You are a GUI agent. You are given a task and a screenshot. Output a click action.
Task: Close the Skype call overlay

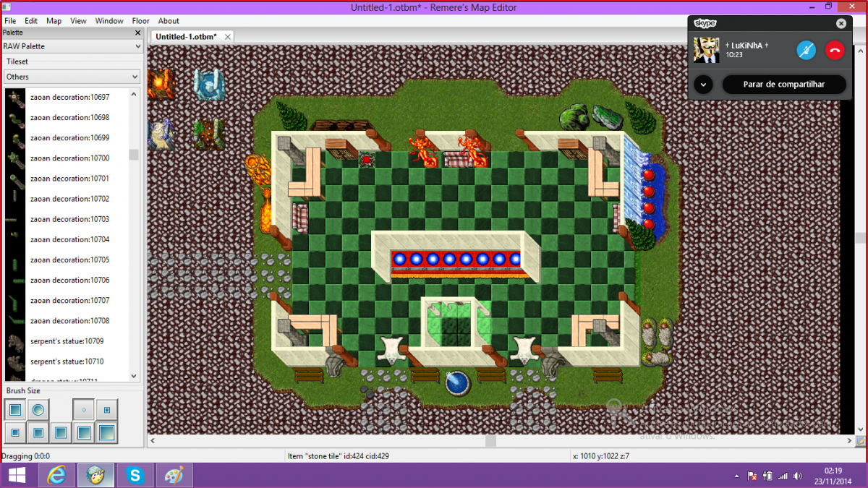(841, 23)
